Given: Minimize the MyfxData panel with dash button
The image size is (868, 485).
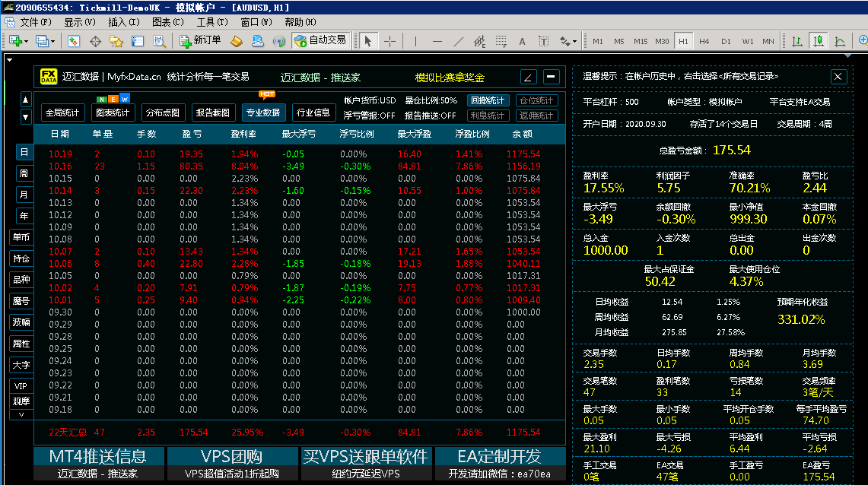Looking at the screenshot, I should [x=552, y=77].
